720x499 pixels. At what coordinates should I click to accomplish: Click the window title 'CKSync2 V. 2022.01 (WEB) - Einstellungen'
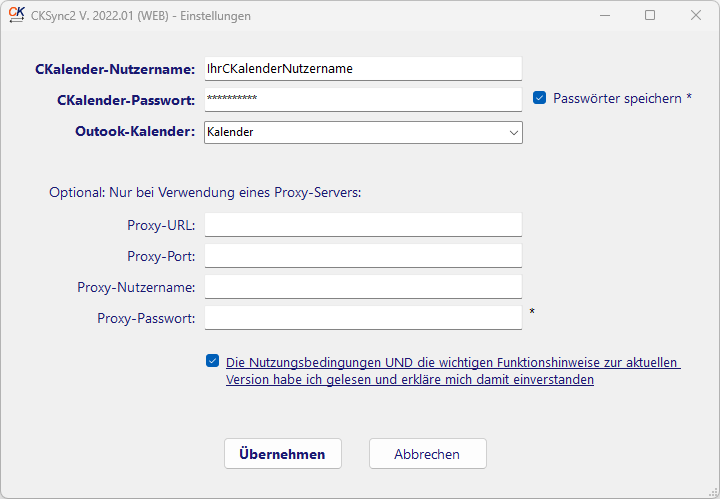click(x=141, y=16)
